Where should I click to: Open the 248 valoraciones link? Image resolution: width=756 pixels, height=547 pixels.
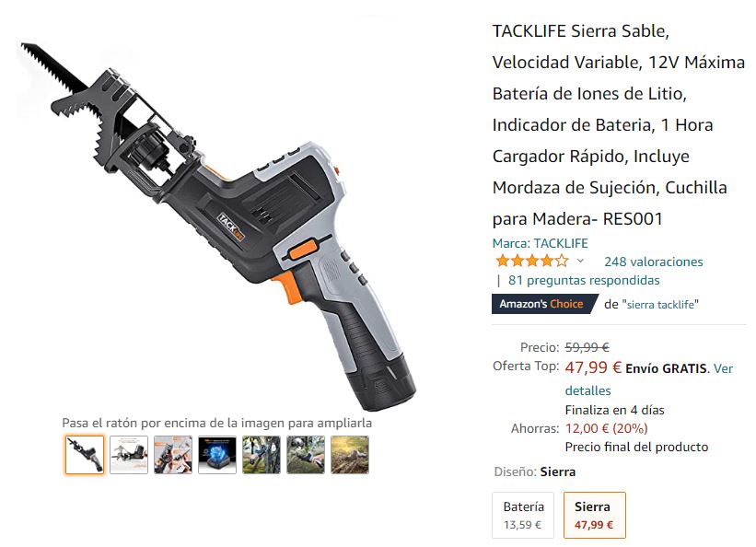[x=653, y=262]
